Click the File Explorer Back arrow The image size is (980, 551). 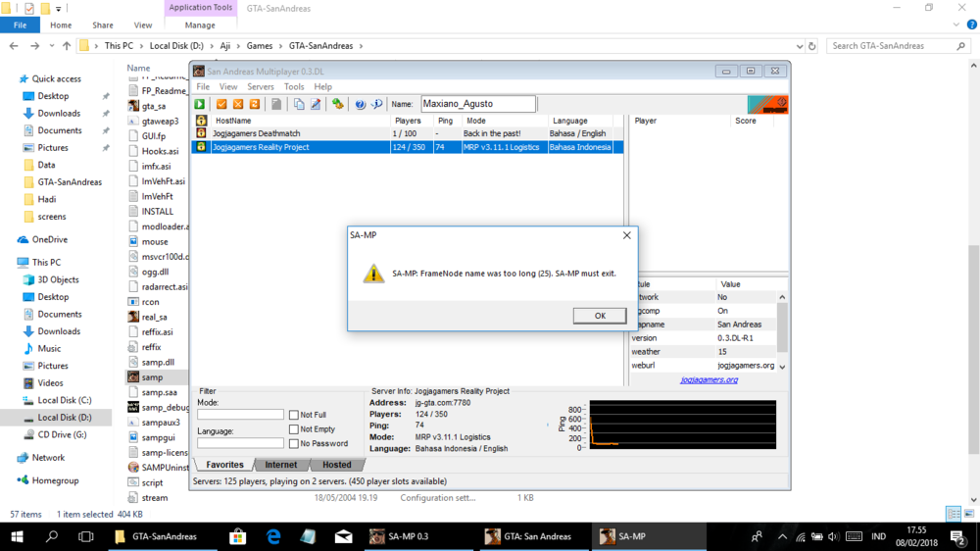click(x=14, y=46)
